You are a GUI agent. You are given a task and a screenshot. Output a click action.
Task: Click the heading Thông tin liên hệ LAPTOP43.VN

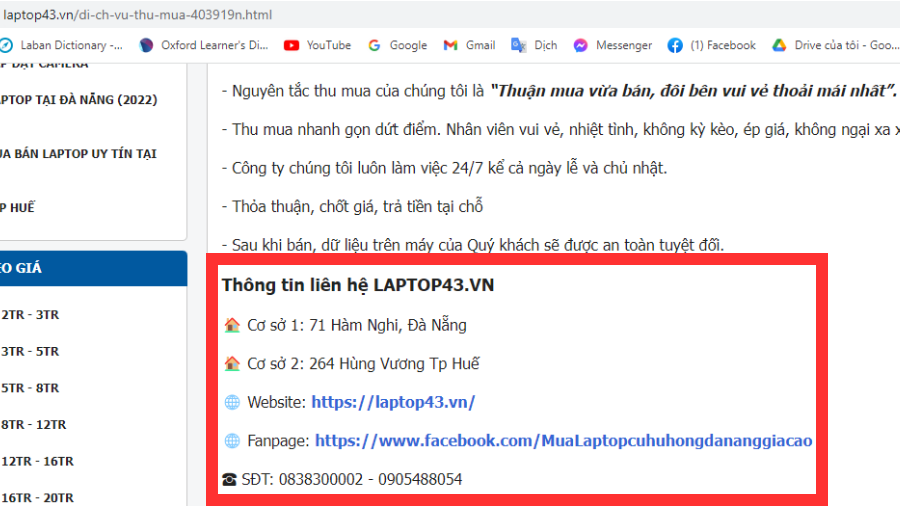(x=358, y=285)
